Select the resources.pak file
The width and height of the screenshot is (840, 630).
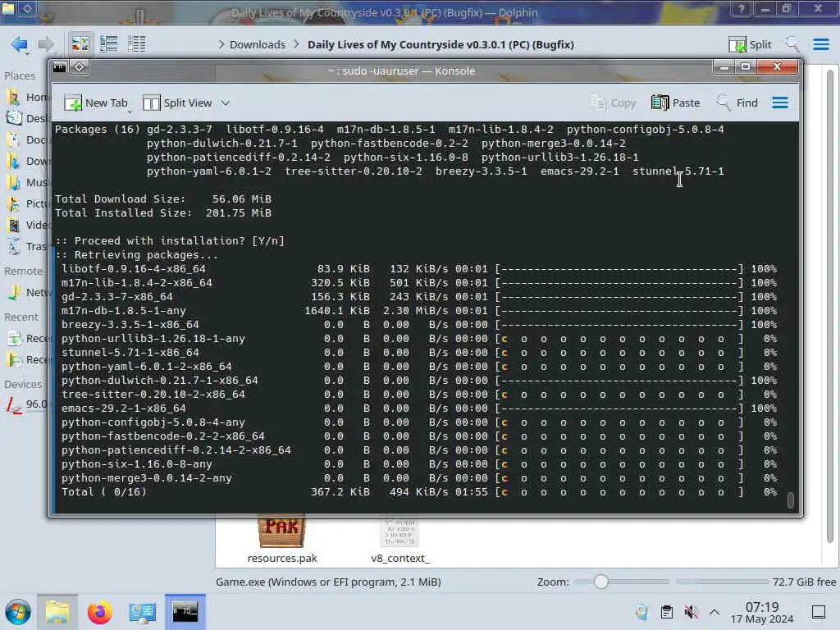(282, 540)
